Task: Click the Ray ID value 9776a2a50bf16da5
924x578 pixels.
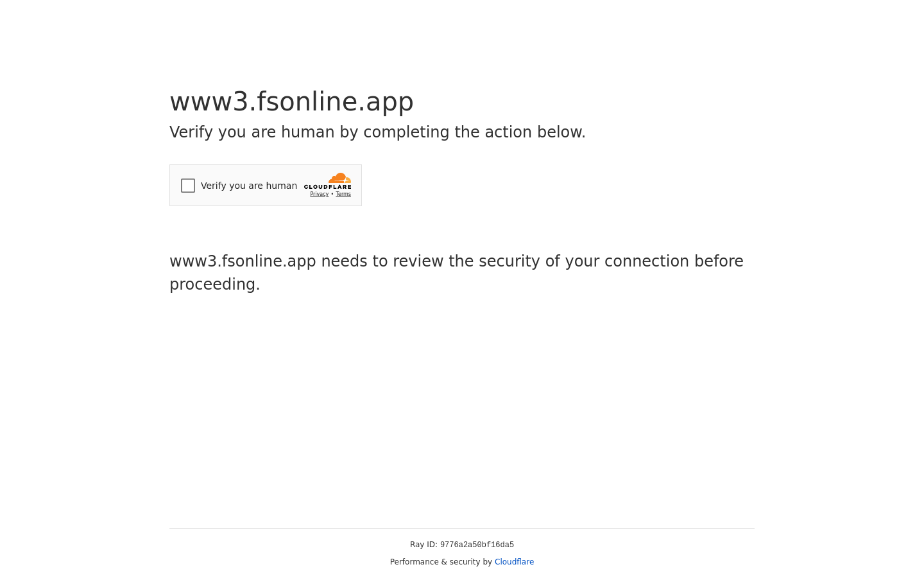Action: tap(477, 545)
